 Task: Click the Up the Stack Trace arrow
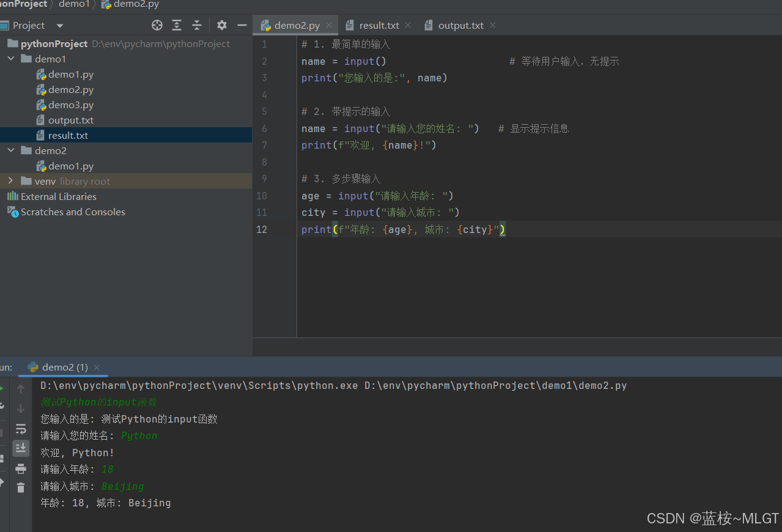click(x=21, y=388)
